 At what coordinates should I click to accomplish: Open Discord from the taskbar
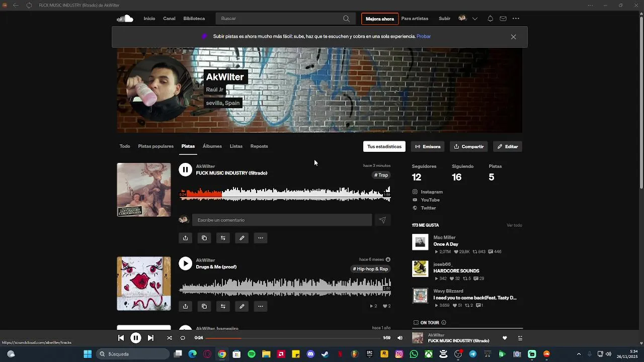pos(310,354)
